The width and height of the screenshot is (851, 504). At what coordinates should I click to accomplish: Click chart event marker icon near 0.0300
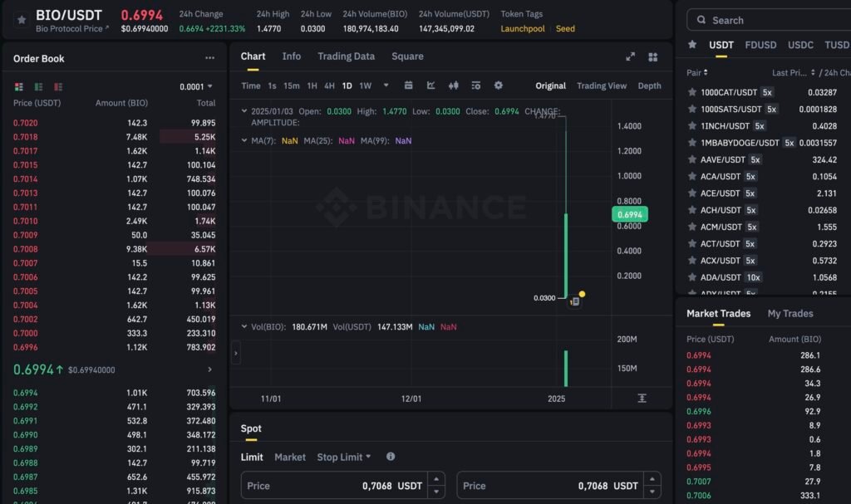click(x=575, y=301)
